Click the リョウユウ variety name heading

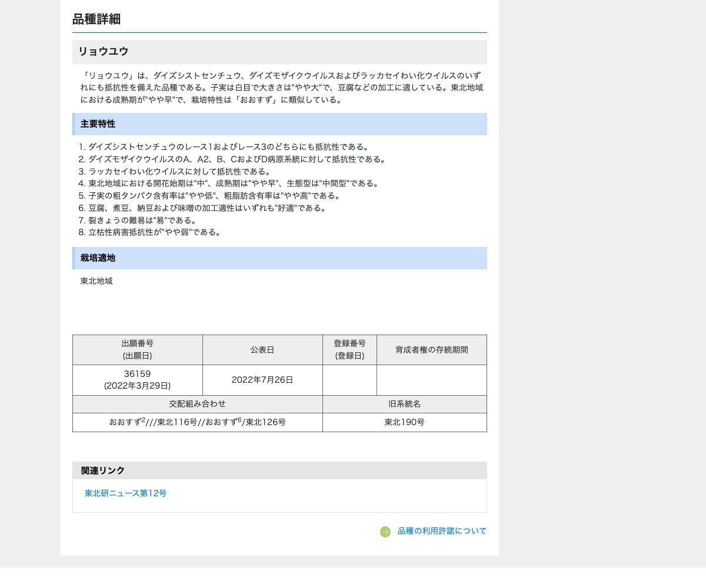click(104, 52)
